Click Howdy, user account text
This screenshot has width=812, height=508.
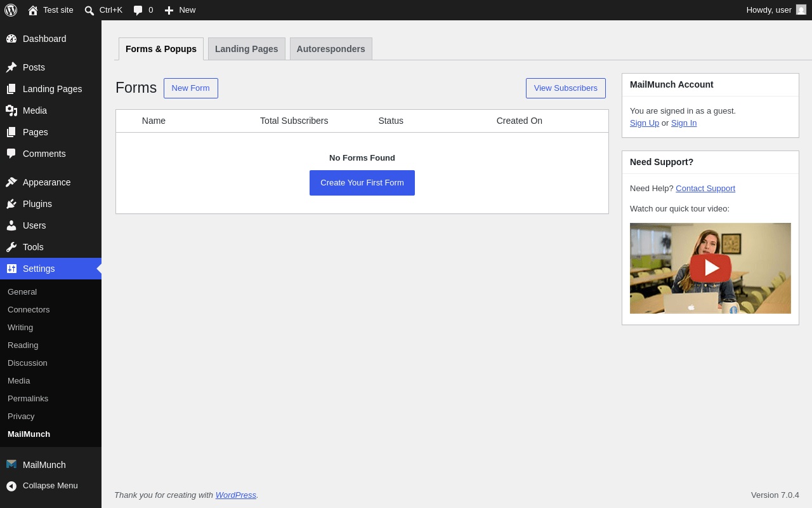coord(769,10)
